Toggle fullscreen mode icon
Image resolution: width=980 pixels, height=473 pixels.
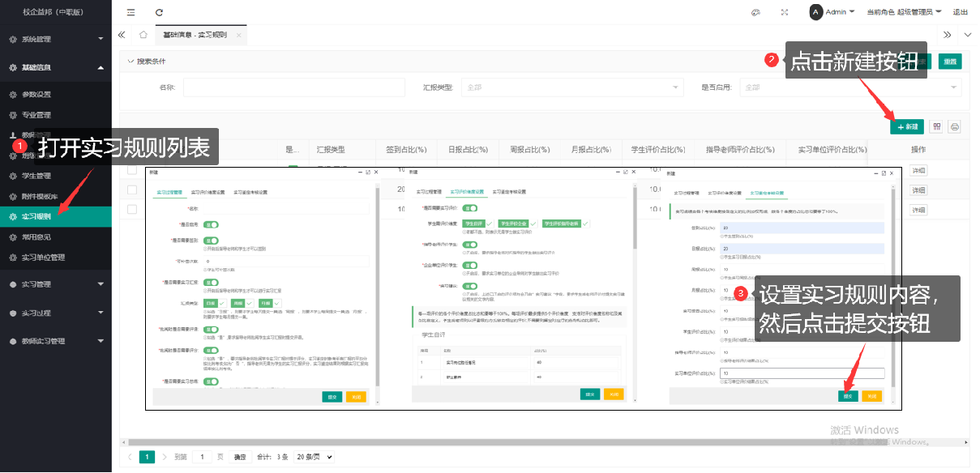point(784,12)
